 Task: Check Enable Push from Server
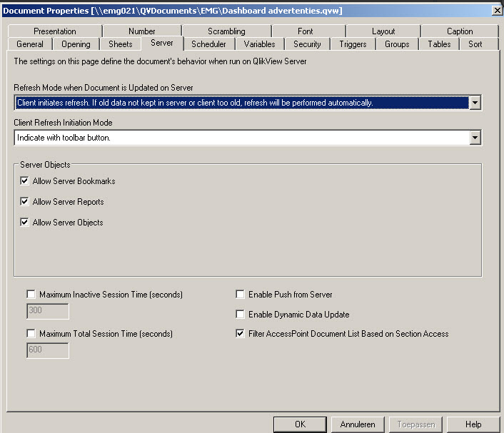pos(240,294)
